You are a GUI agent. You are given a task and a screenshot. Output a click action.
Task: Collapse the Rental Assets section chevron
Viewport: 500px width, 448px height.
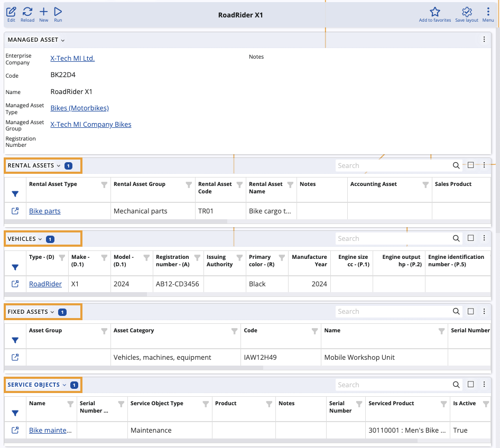[58, 166]
